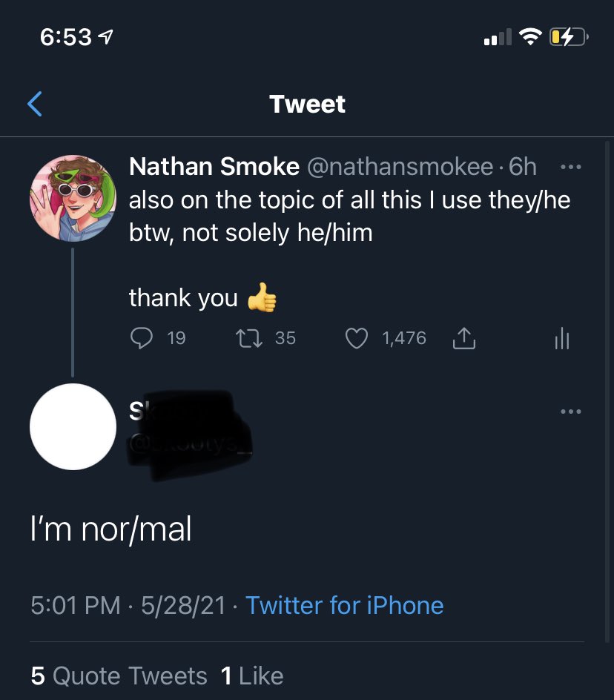Screen dimensions: 614x700
Task: Open the Twitter for iPhone source link
Action: coord(344,605)
